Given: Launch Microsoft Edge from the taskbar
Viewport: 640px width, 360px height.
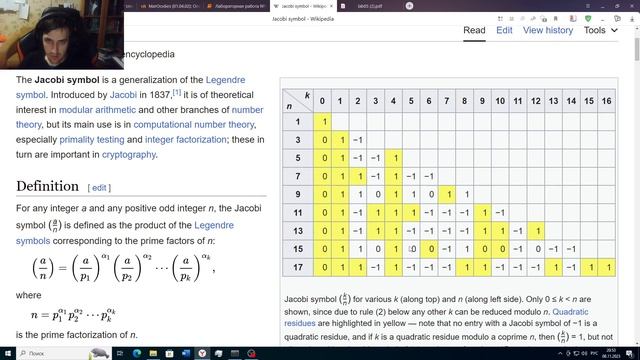Looking at the screenshot, I should 136,353.
